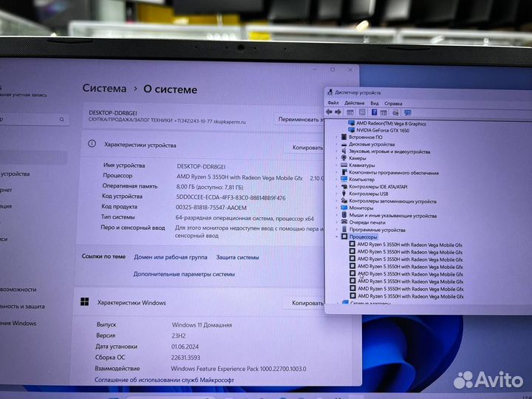Click the Мониторы category icon

pos(344,208)
